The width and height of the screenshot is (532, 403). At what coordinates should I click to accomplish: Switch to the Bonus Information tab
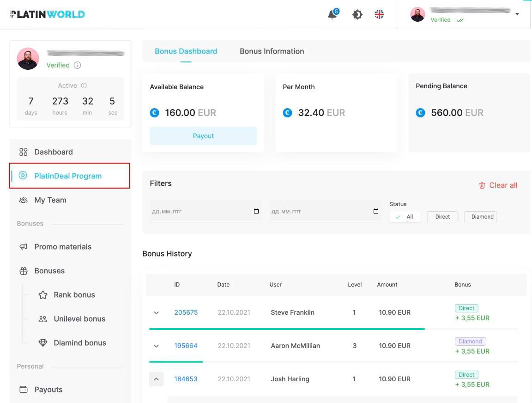pos(272,51)
